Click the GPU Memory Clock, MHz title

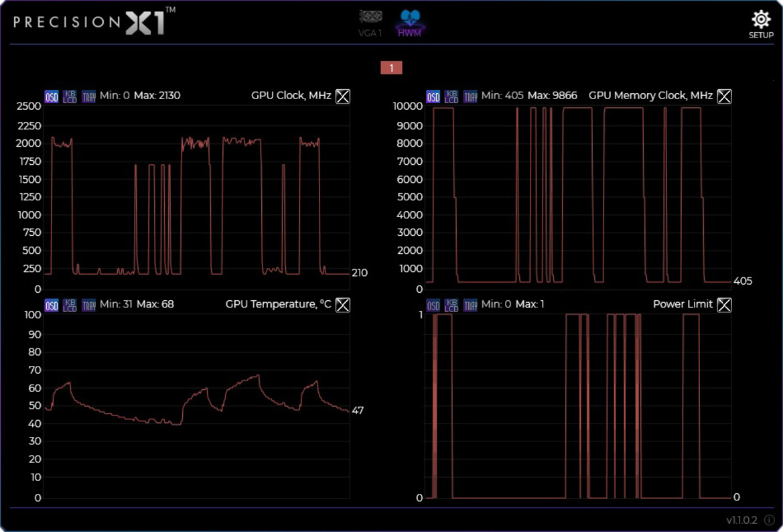(x=650, y=95)
